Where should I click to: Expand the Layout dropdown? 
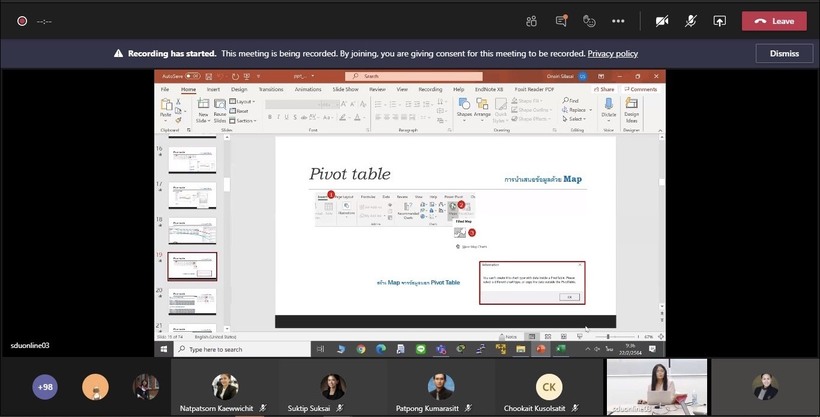click(243, 101)
